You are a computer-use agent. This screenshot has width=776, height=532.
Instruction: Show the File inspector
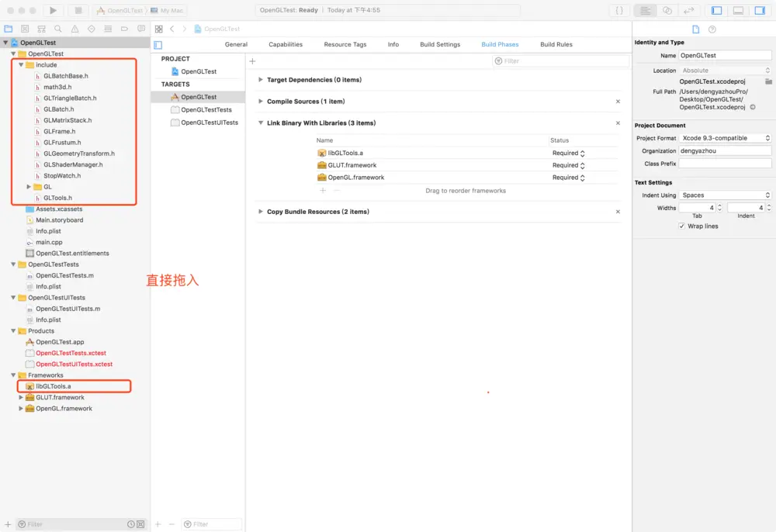tap(696, 29)
